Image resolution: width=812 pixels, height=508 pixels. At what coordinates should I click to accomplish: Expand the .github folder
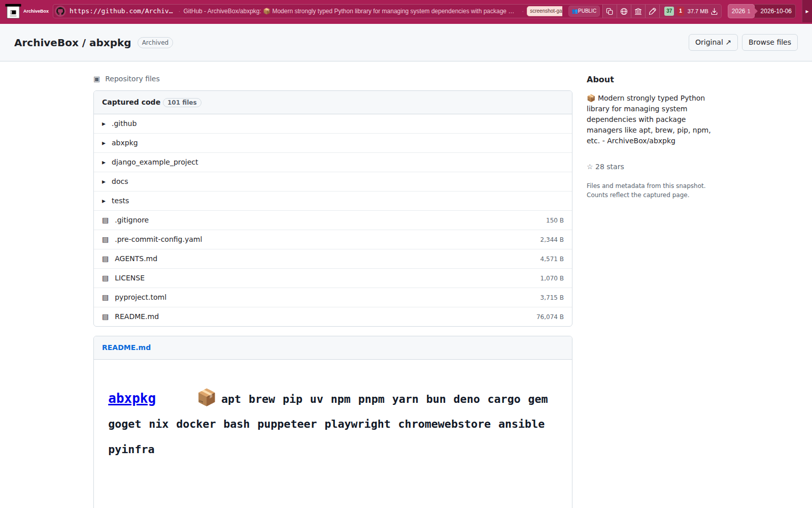[332, 123]
